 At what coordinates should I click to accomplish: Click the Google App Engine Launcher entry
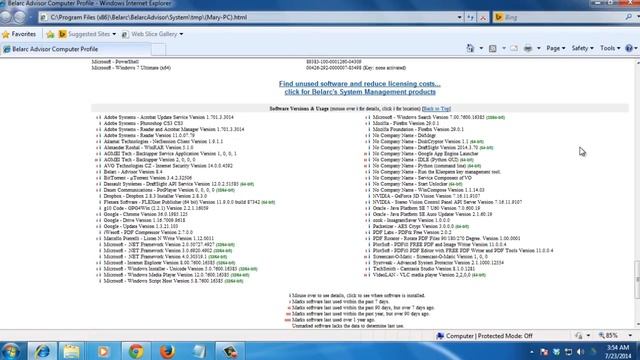(x=425, y=153)
